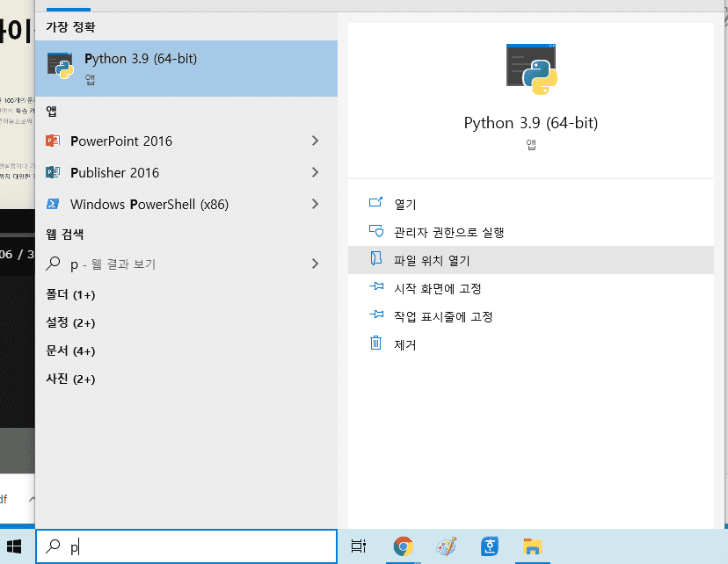This screenshot has height=564, width=728.
Task: Click the 웹 검색 section header
Action: pyautogui.click(x=64, y=235)
